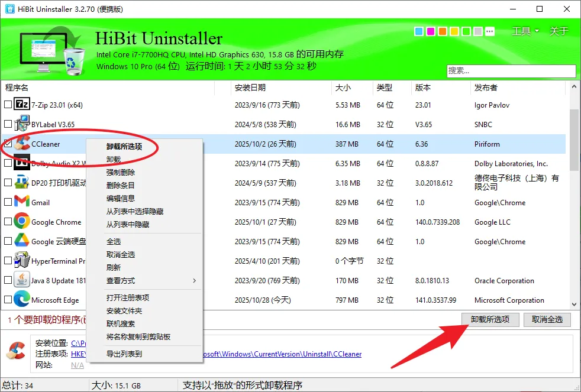The image size is (581, 392).
Task: Tick the Dolby Audio X2 checkbox
Action: click(x=8, y=163)
